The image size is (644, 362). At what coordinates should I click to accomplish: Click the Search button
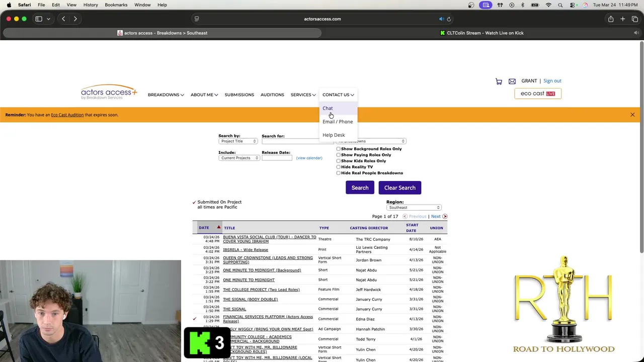pyautogui.click(x=360, y=188)
